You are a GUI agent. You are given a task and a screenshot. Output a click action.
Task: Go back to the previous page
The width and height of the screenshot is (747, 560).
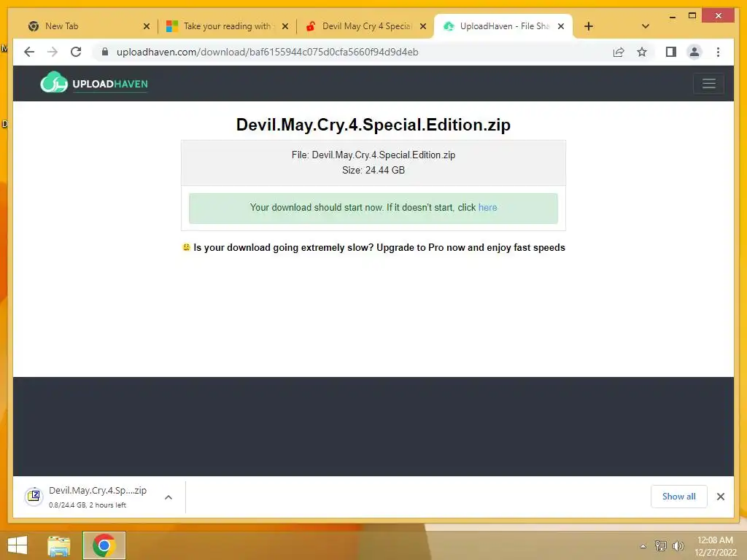click(x=29, y=52)
